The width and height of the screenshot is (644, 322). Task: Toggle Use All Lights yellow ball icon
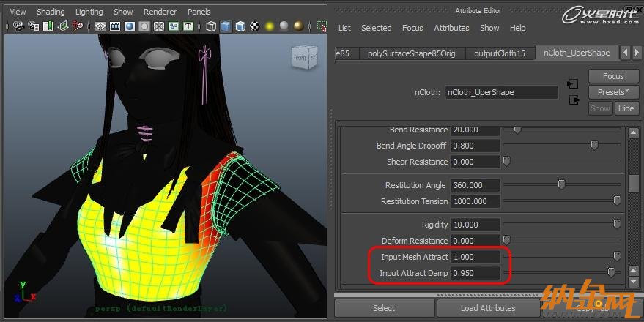point(270,26)
